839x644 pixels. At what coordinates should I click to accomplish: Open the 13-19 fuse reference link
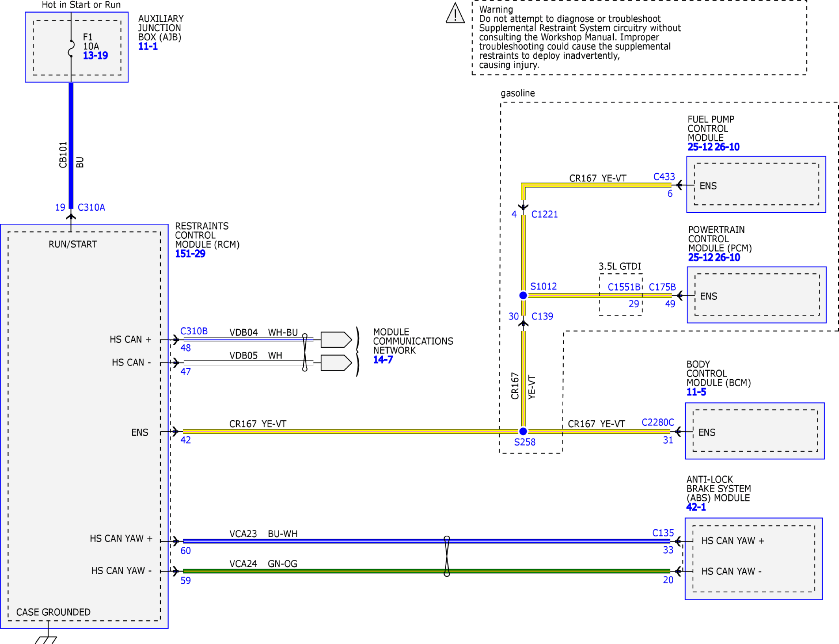click(95, 56)
